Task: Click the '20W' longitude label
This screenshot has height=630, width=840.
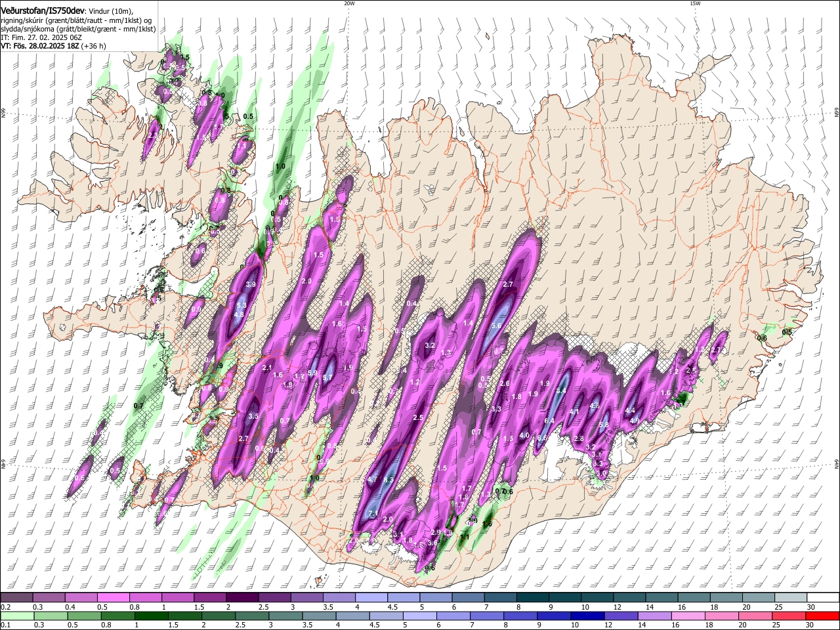Action: pyautogui.click(x=349, y=3)
